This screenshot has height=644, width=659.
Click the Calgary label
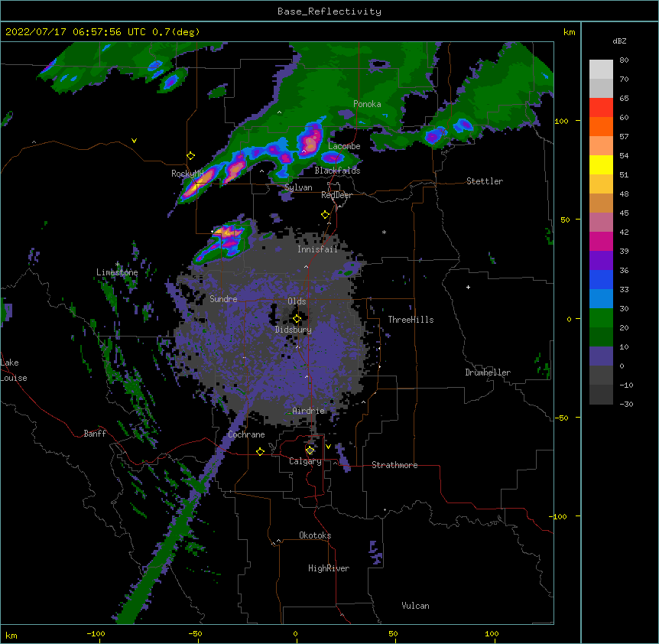(x=305, y=461)
